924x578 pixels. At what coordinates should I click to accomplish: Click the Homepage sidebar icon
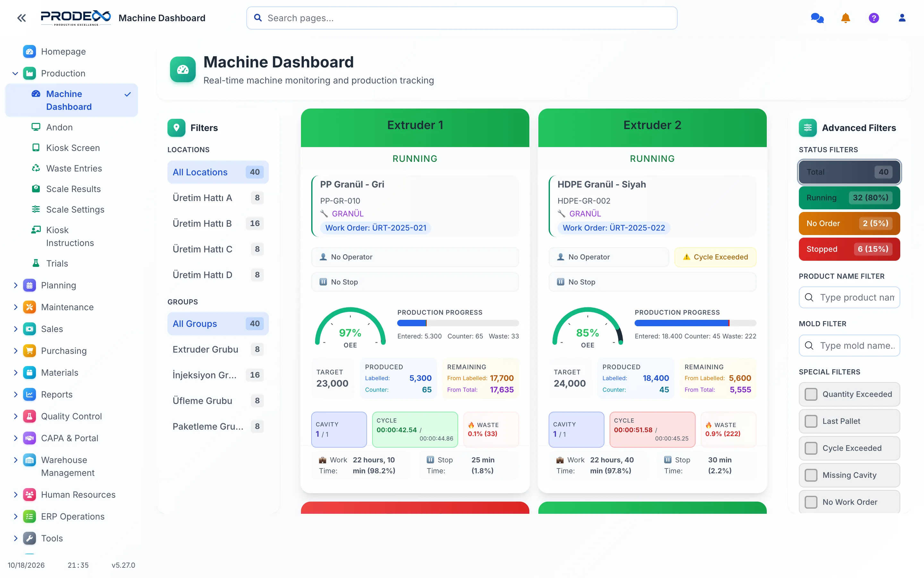(30, 51)
